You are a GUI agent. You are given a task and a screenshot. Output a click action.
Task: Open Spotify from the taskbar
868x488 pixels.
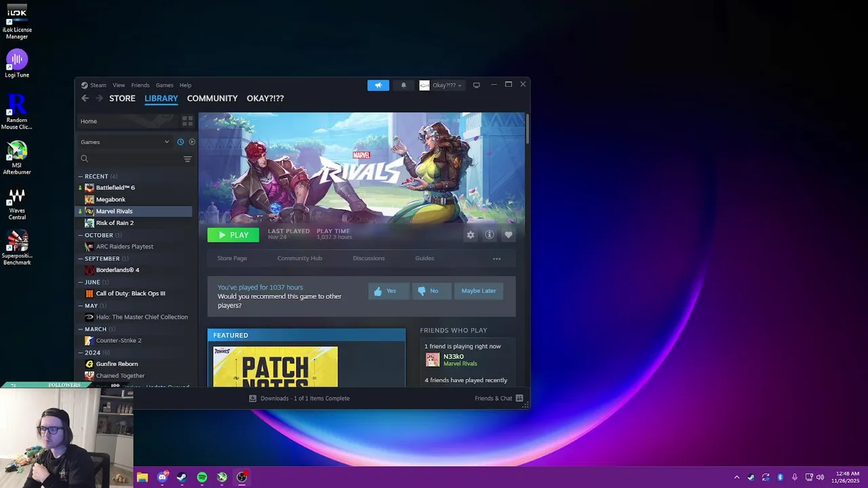[202, 477]
